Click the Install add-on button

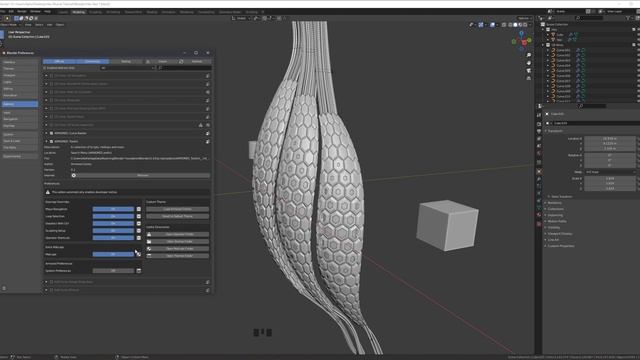163,61
